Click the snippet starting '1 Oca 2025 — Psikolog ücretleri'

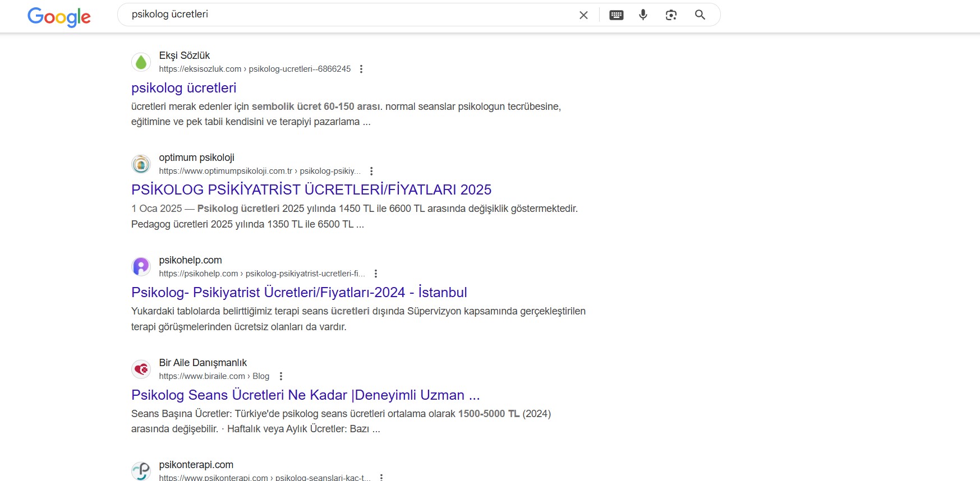click(355, 216)
